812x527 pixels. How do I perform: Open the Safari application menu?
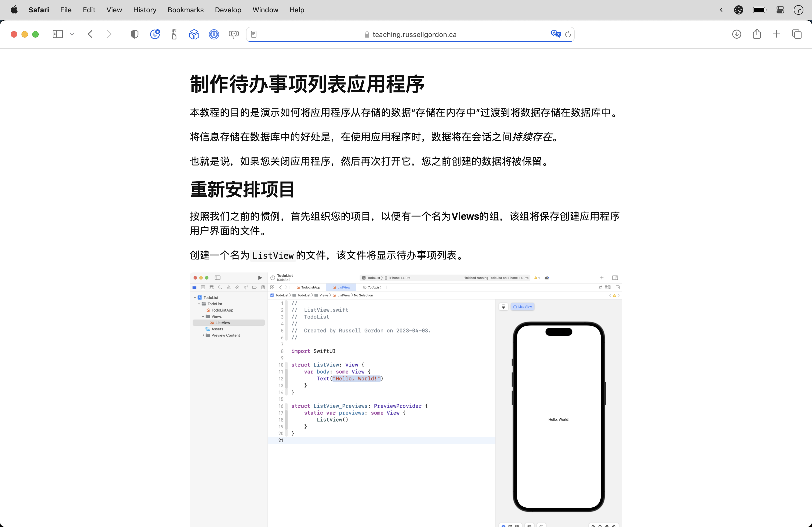click(x=39, y=10)
